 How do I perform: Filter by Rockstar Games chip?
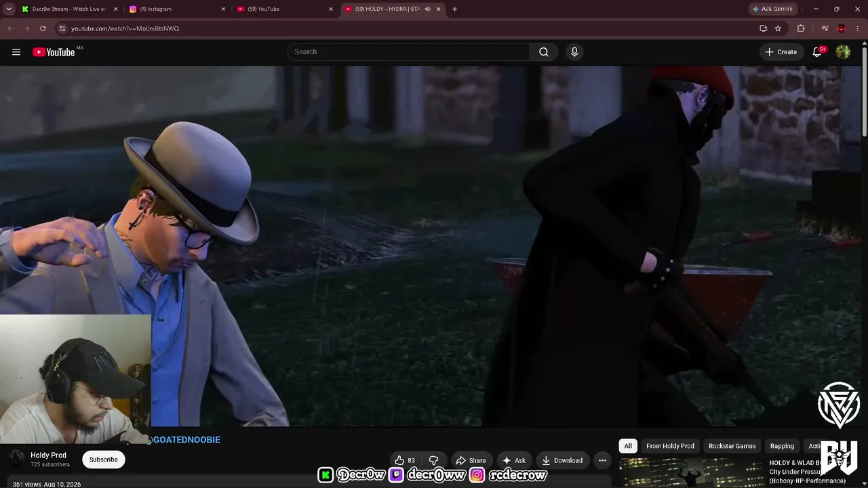point(732,446)
